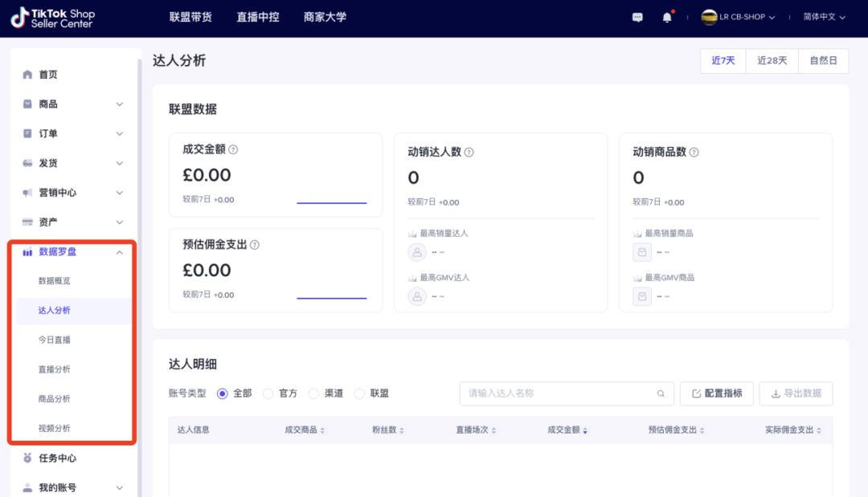Open the chat messages icon

coord(637,17)
